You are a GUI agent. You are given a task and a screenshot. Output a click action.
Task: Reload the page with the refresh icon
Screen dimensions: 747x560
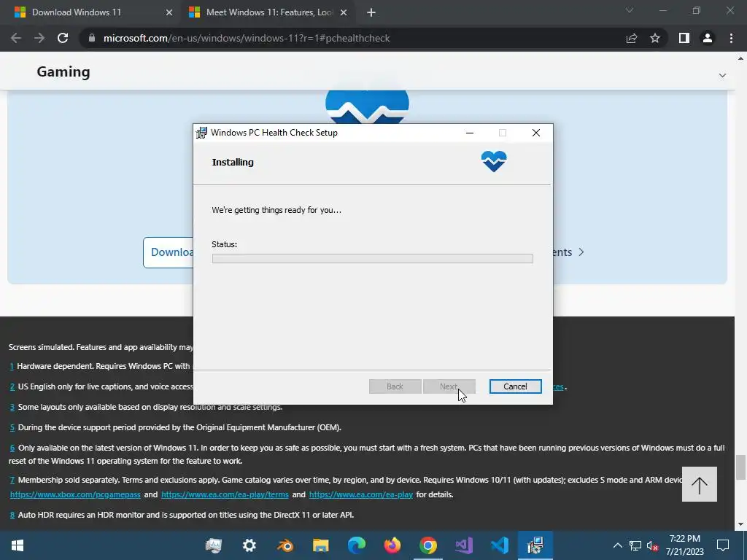[x=63, y=38]
